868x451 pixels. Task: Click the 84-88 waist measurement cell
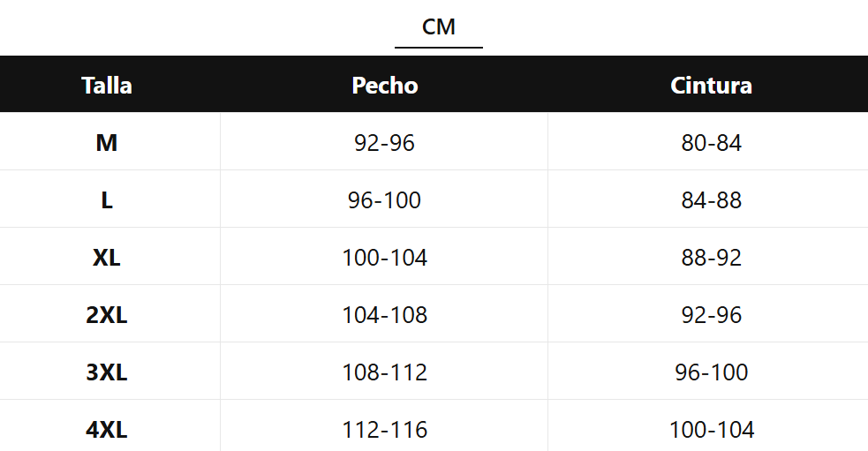(712, 200)
